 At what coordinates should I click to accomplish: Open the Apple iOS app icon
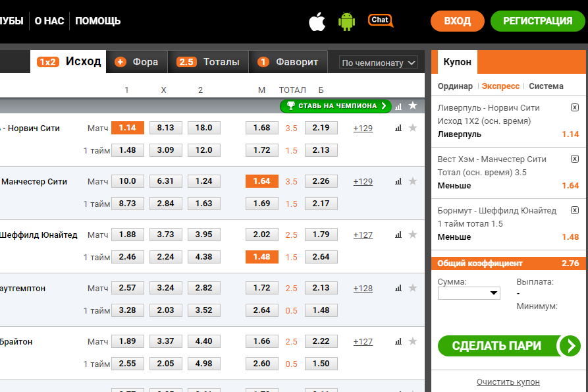(x=317, y=21)
